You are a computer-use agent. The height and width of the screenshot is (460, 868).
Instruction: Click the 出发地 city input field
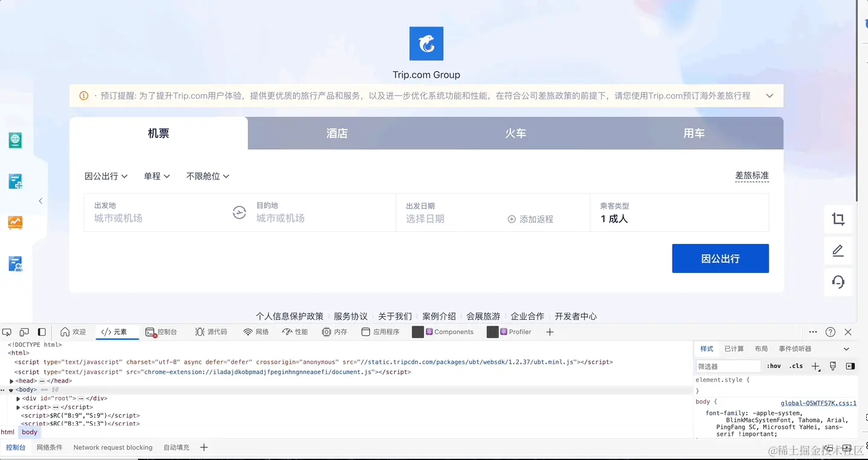click(157, 212)
